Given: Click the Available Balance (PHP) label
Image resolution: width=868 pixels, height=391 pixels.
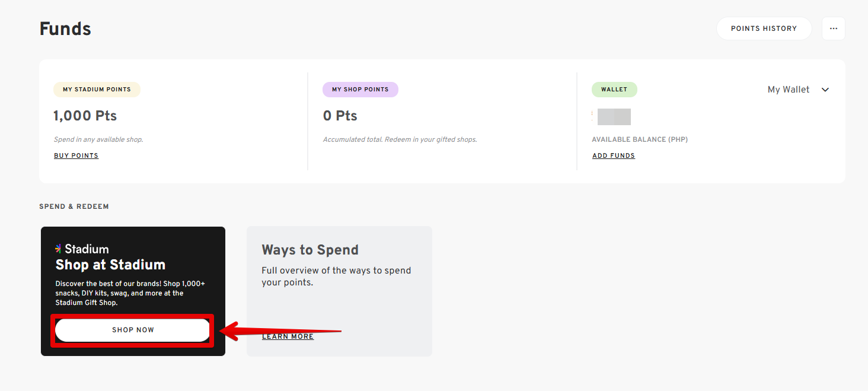Looking at the screenshot, I should coord(640,139).
